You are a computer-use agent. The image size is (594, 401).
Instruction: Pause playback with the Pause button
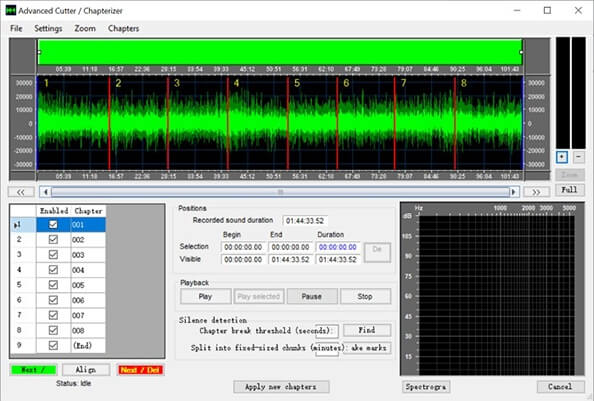pyautogui.click(x=312, y=296)
